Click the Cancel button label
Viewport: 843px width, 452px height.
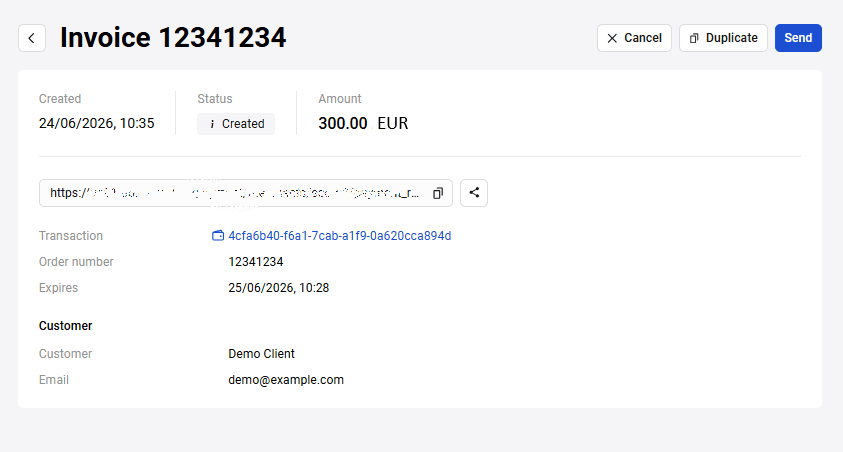coord(642,38)
